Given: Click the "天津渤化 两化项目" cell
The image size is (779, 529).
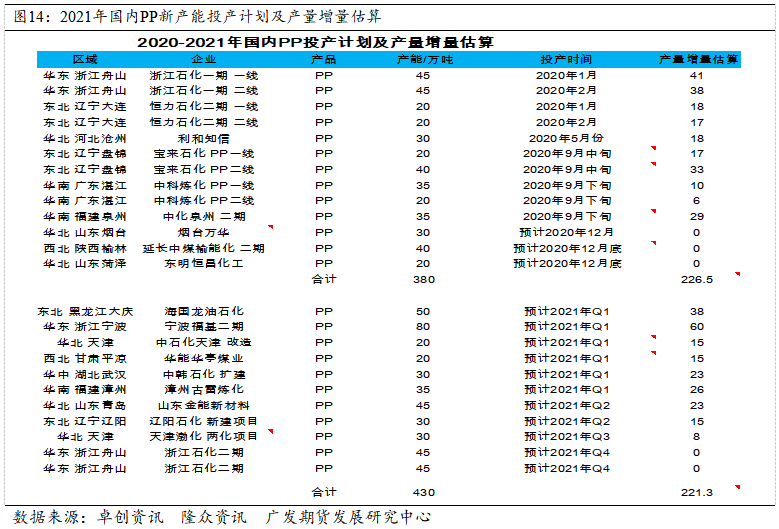Looking at the screenshot, I should (204, 436).
